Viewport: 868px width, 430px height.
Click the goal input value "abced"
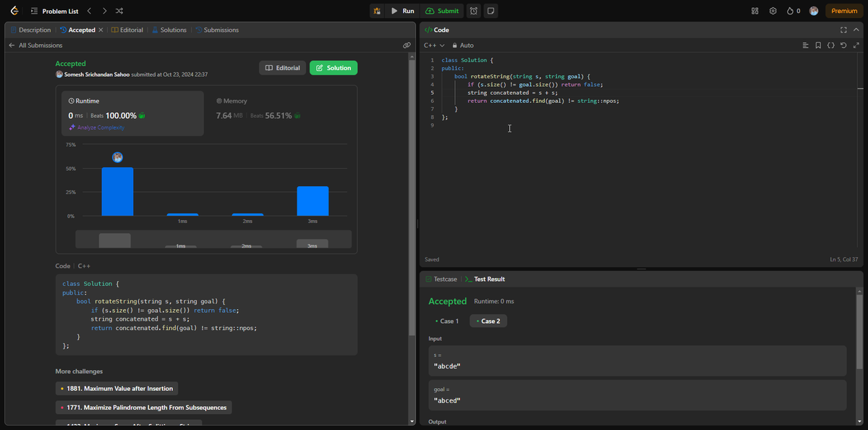[447, 400]
